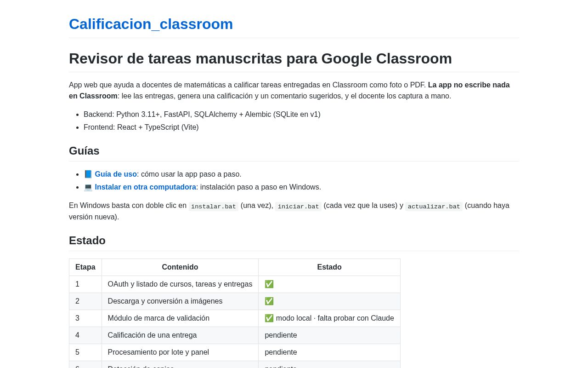Open the Instalar en otra computadora link

click(145, 187)
